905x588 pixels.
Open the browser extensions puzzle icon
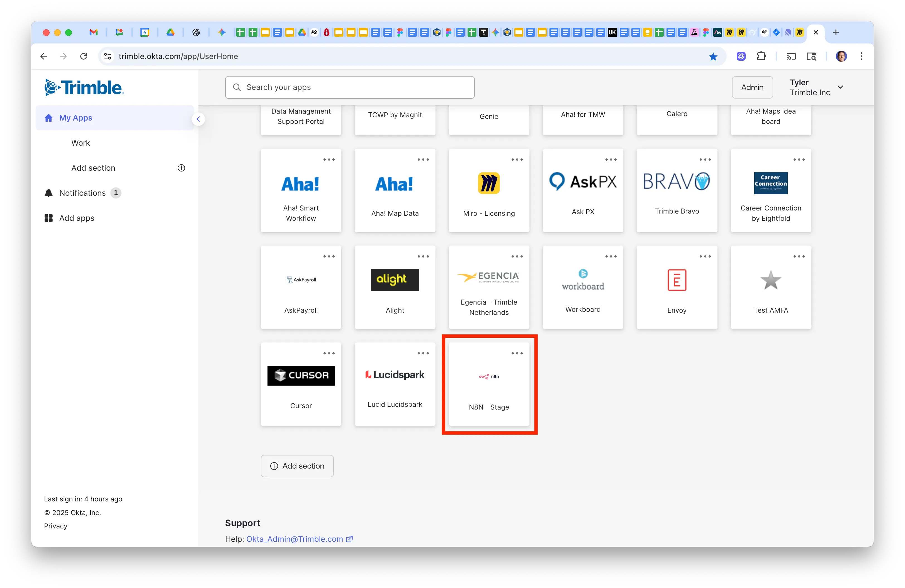[x=761, y=57]
